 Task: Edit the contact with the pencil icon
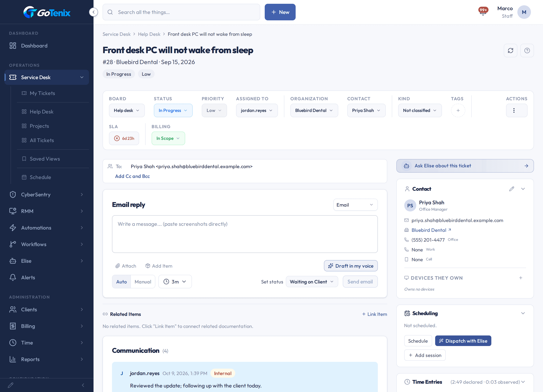[512, 189]
